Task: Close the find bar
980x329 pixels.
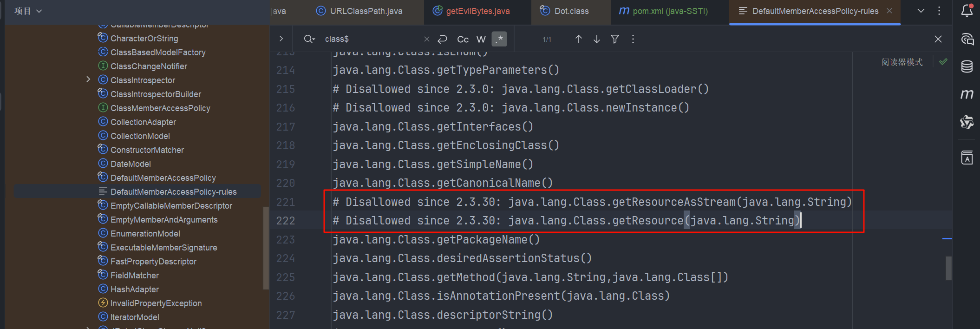Action: [x=938, y=39]
